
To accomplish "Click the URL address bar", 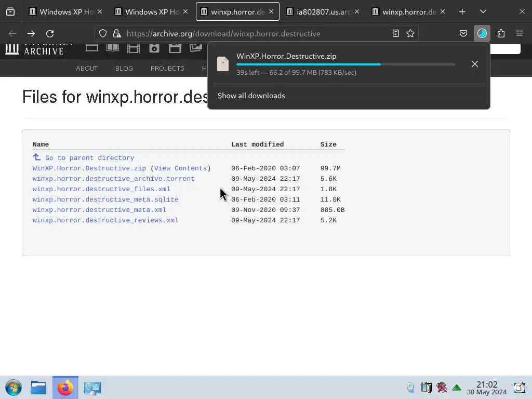I will click(x=257, y=34).
